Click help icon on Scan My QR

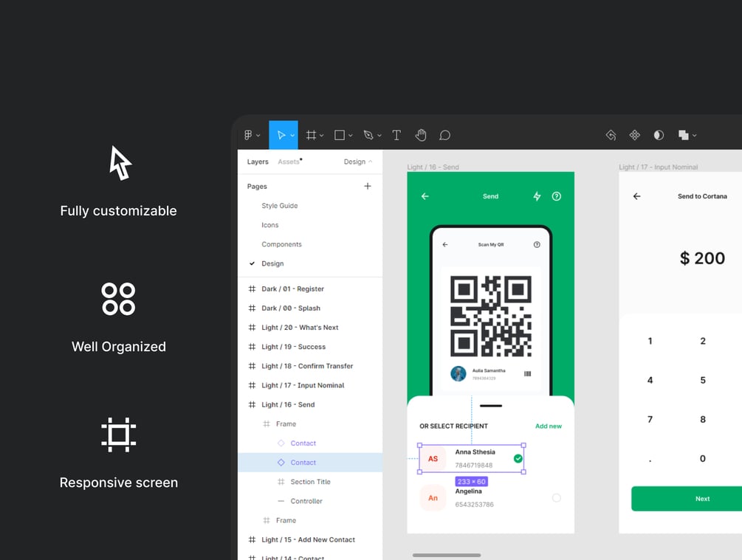point(537,244)
